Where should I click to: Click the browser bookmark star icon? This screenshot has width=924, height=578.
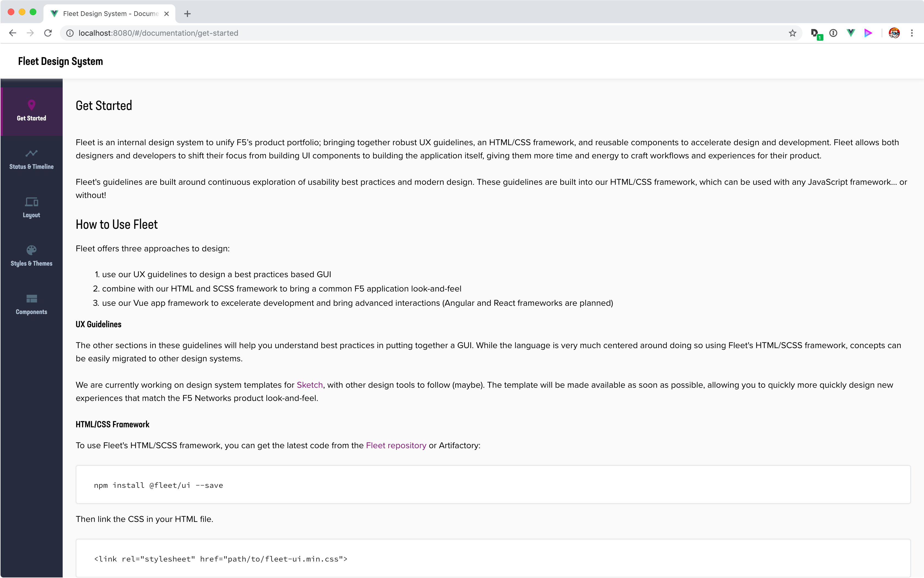[792, 33]
